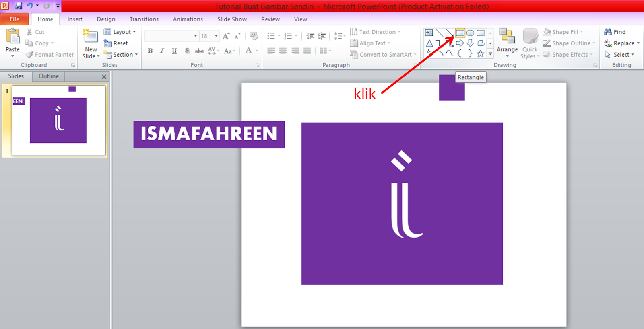Click the Format Painter button
The height and width of the screenshot is (329, 644).
(x=50, y=54)
